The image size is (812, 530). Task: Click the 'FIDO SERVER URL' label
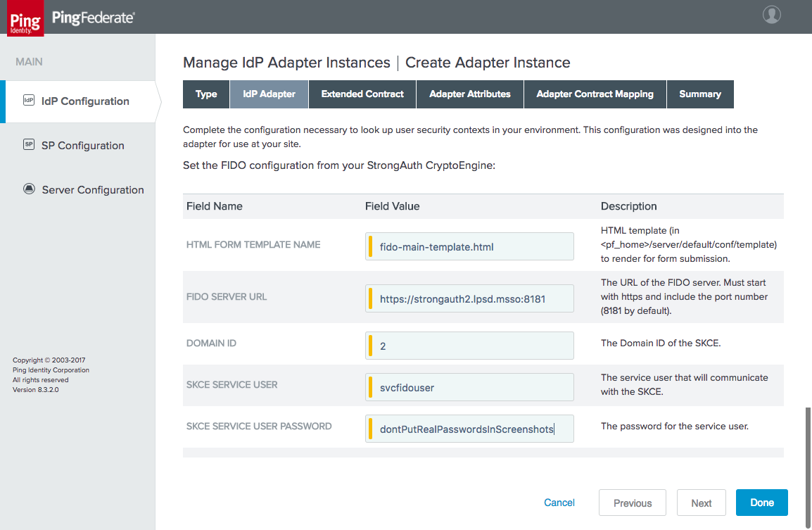point(227,297)
